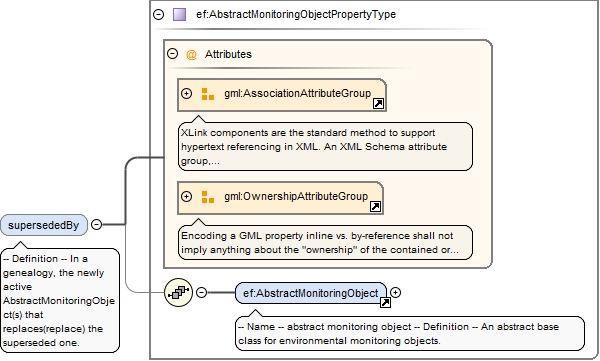Select the supersededBy element node
Image resolution: width=600 pixels, height=361 pixels.
tap(44, 225)
